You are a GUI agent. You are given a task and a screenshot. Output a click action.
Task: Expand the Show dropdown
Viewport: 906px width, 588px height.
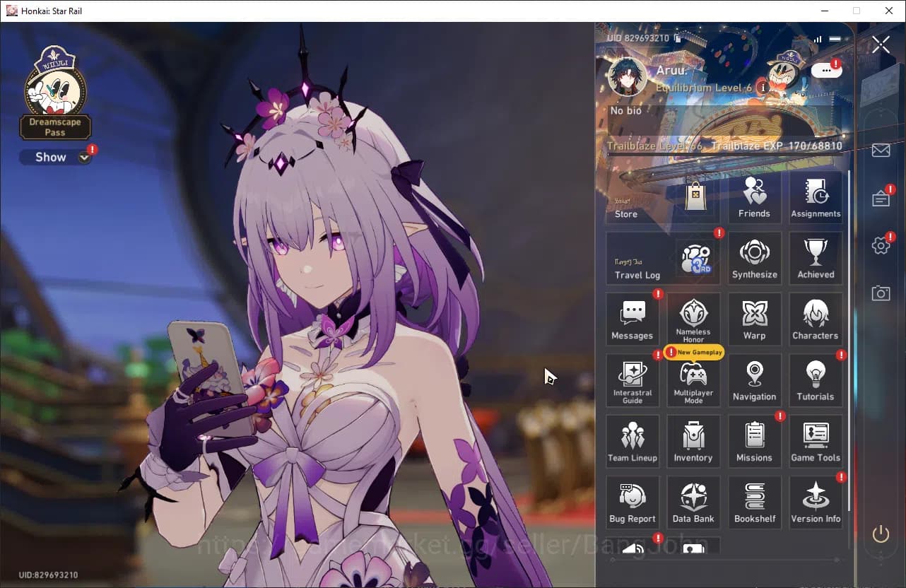(55, 158)
